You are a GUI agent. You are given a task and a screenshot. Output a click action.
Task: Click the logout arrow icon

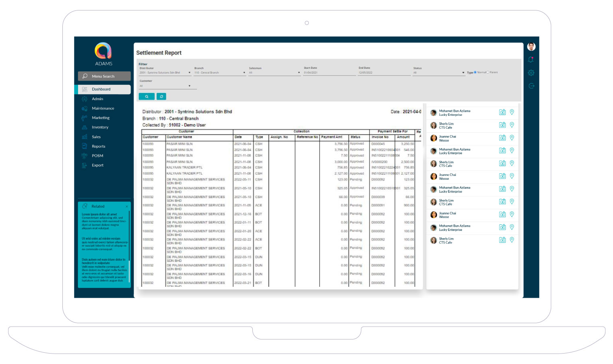[531, 86]
